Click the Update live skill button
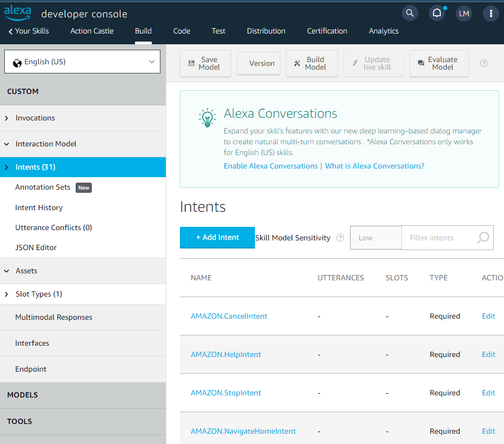This screenshot has width=504, height=444. click(x=373, y=63)
